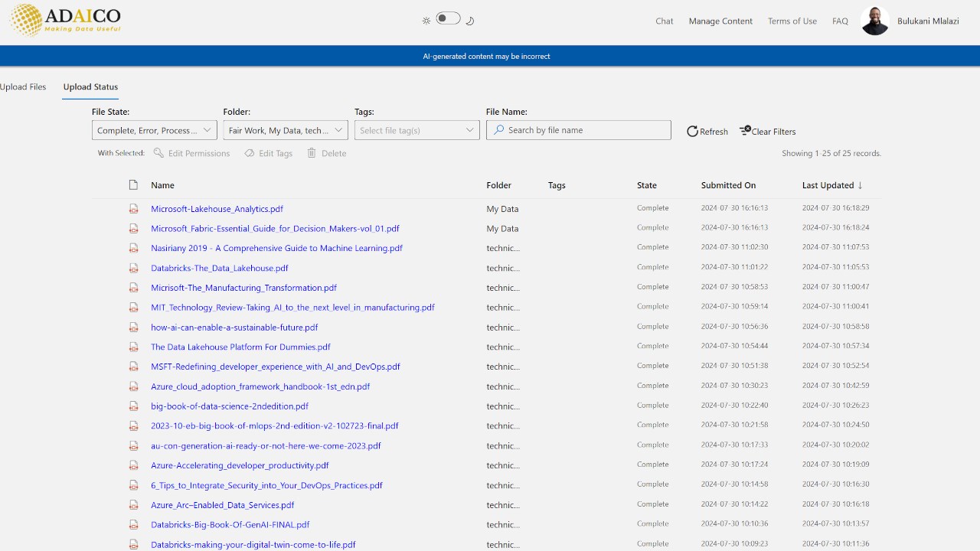Click the ADAICO logo

[64, 20]
